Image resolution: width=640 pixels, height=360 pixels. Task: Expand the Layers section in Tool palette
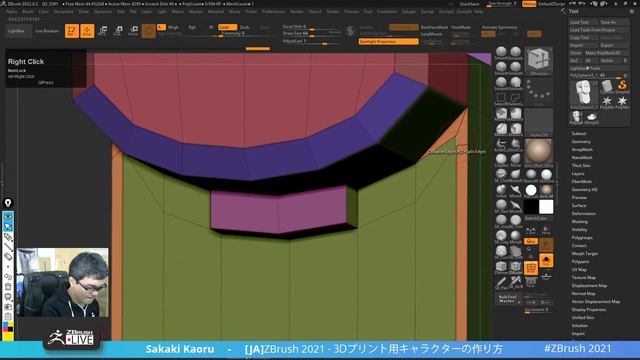pos(578,174)
